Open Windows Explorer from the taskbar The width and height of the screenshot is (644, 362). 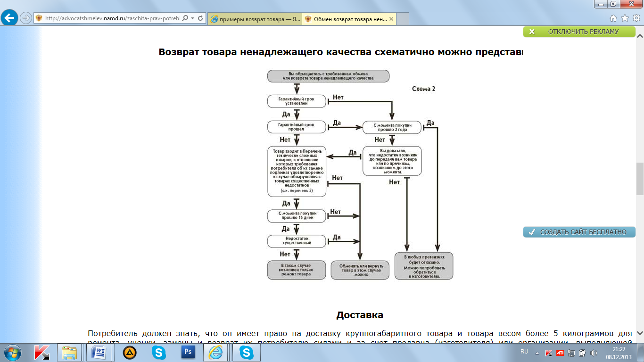tap(70, 352)
